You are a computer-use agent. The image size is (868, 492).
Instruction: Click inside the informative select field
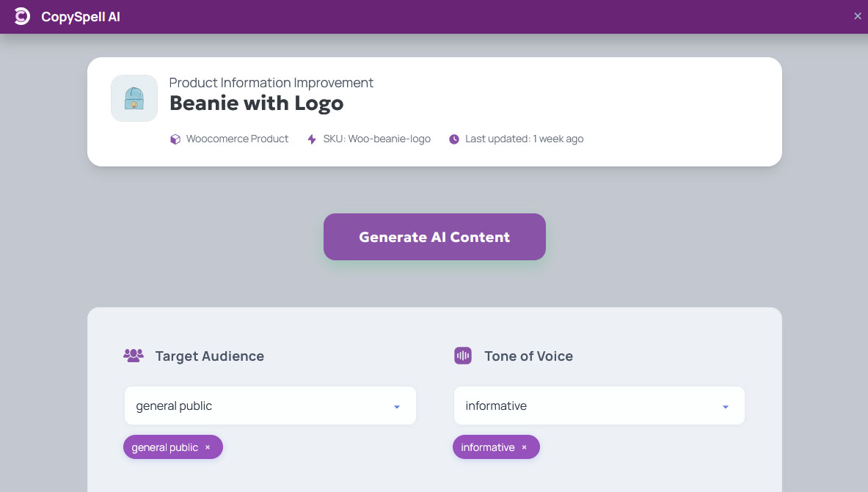click(x=587, y=405)
